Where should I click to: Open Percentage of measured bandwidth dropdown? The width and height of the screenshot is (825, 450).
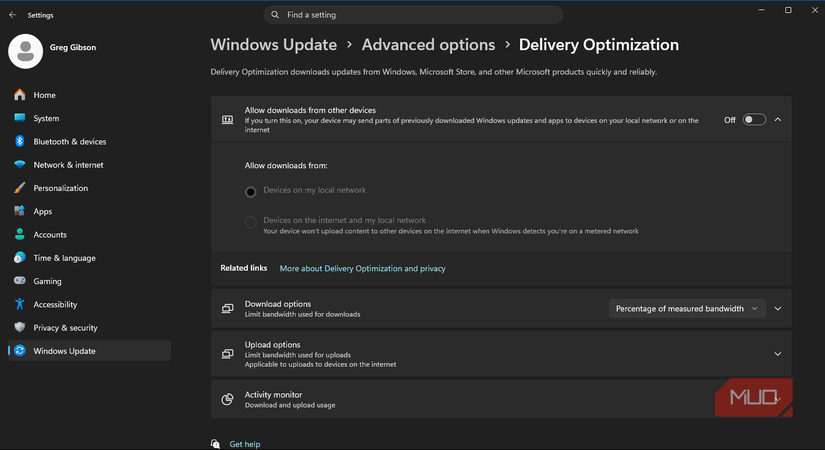pyautogui.click(x=687, y=308)
